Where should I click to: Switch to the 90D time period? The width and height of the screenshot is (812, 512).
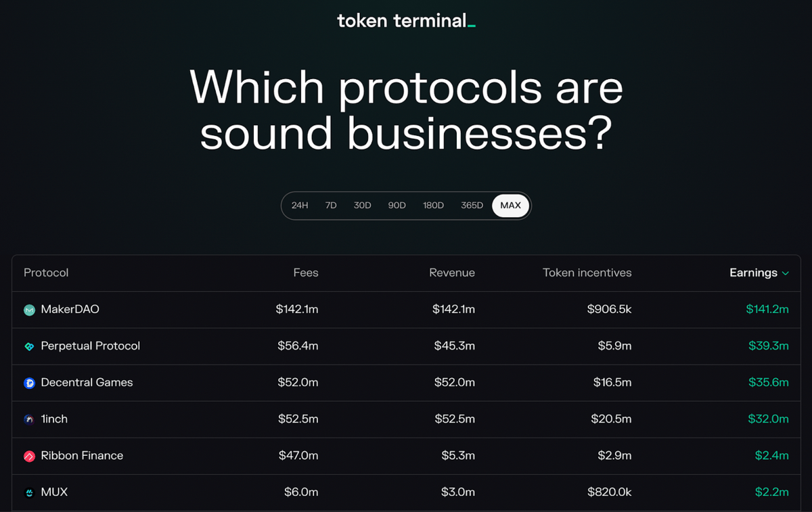click(397, 206)
